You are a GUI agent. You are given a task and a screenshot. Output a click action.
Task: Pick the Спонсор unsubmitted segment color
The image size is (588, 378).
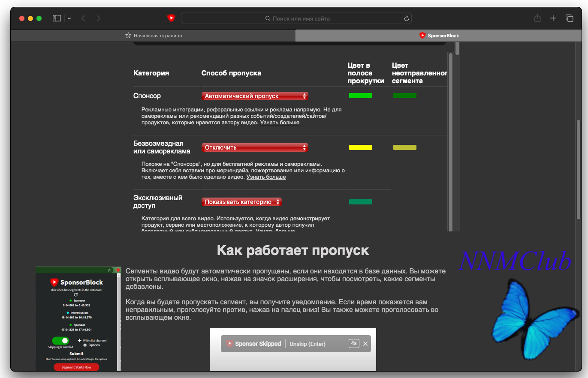coord(405,96)
